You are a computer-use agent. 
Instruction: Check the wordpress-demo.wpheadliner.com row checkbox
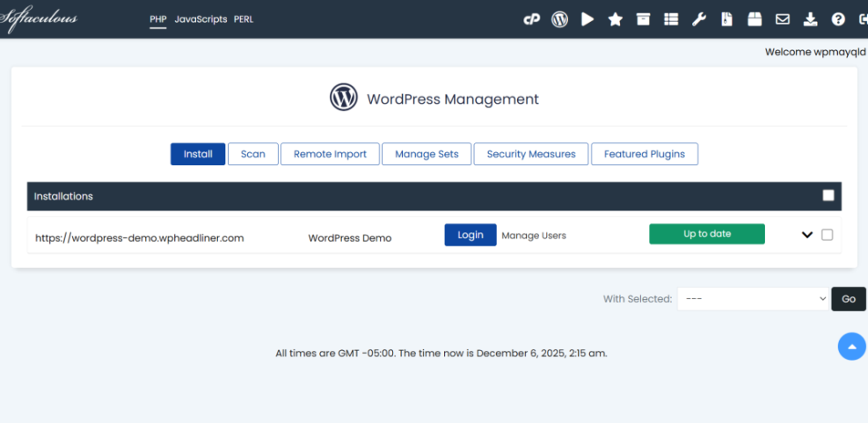[827, 235]
